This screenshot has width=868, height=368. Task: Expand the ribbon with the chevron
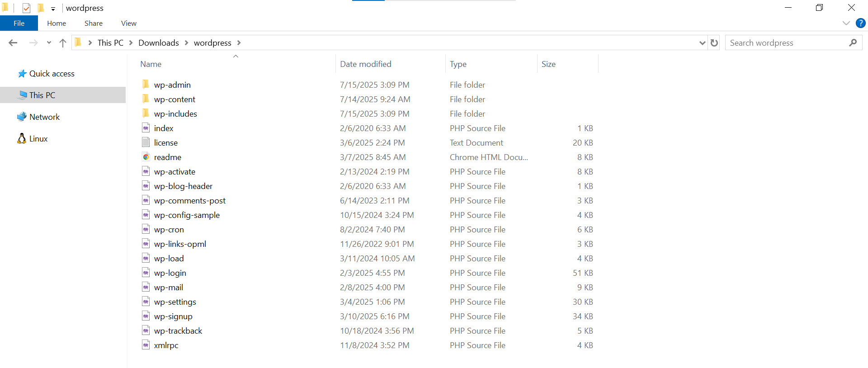[x=846, y=23]
